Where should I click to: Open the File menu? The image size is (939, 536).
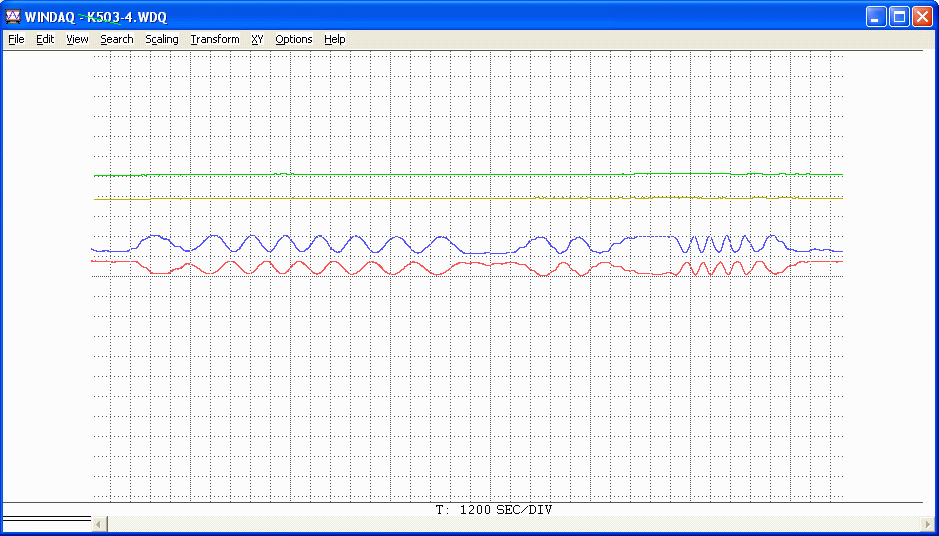coord(16,39)
